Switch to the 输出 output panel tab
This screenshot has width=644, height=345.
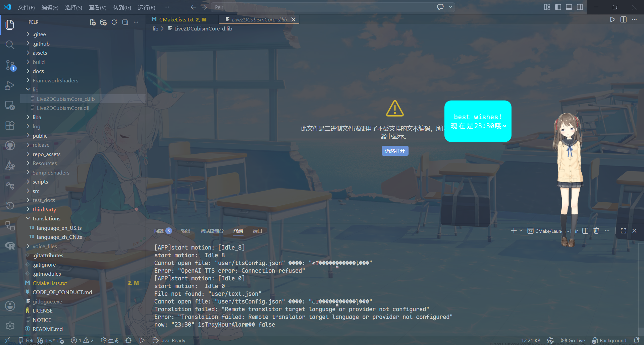point(185,231)
